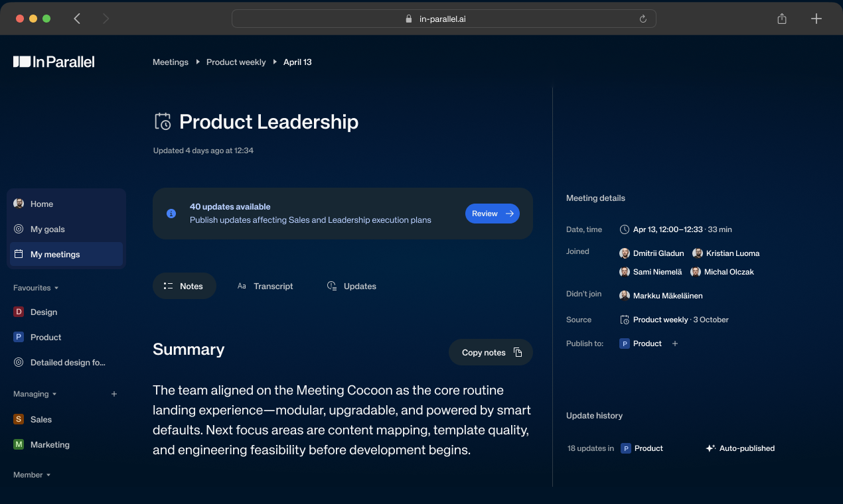
Task: Click the info icon in updates banner
Action: coord(171,214)
